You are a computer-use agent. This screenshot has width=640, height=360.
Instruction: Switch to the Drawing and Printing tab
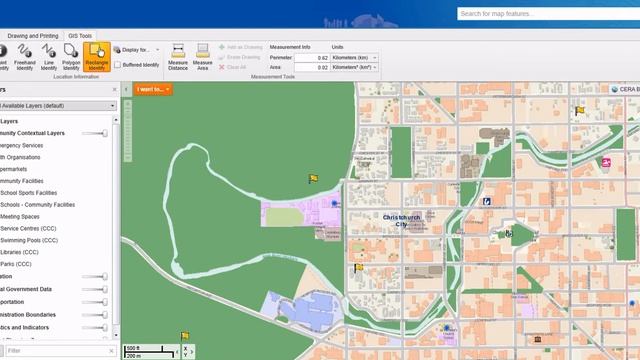click(x=33, y=36)
